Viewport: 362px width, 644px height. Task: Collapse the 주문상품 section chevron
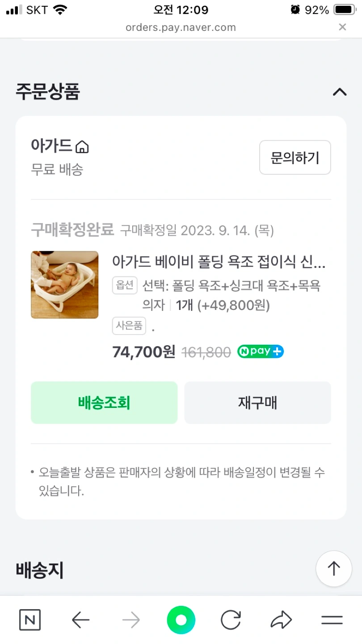(x=340, y=92)
